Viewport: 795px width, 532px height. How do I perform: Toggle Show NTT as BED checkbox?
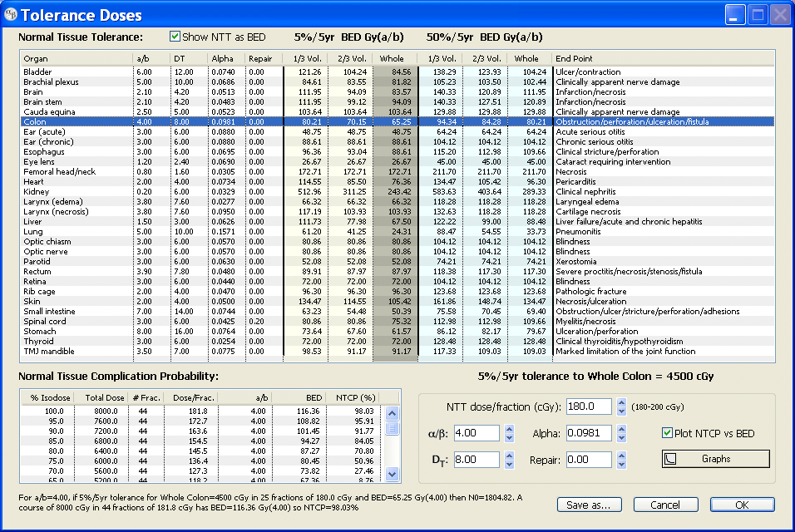[x=175, y=37]
